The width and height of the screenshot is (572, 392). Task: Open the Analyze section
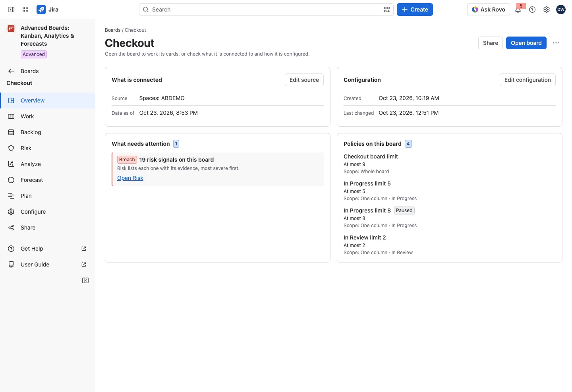[48, 164]
